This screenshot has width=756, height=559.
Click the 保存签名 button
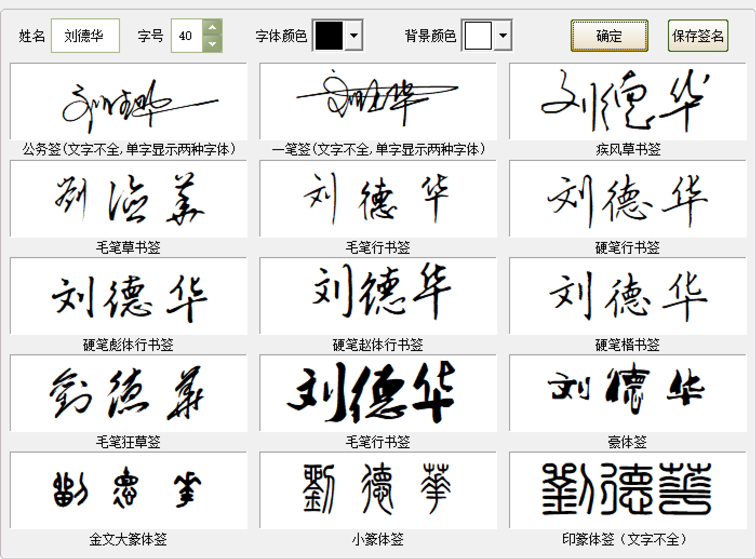698,36
